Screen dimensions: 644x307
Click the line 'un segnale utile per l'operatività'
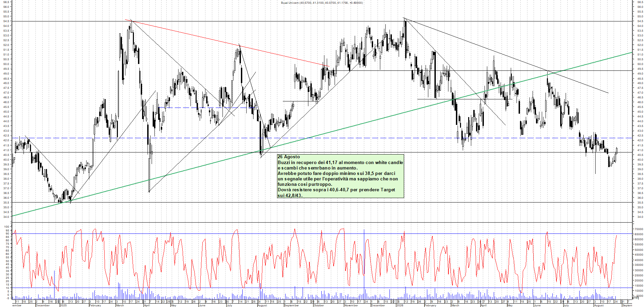pyautogui.click(x=338, y=179)
